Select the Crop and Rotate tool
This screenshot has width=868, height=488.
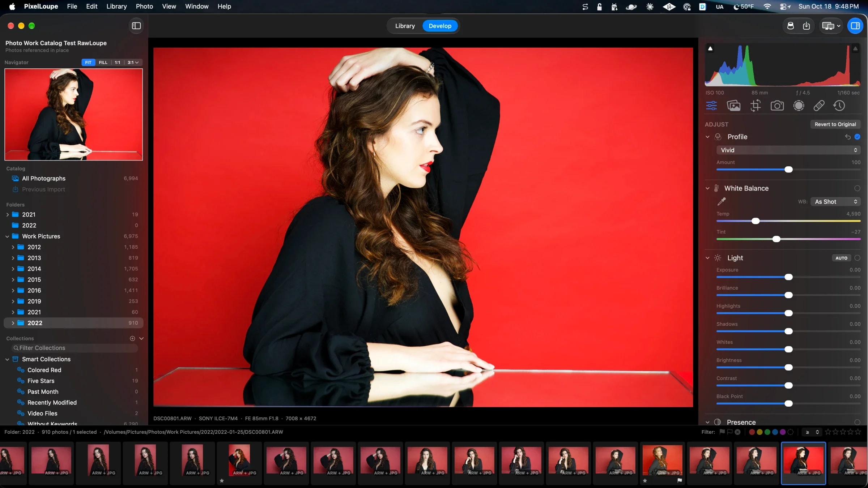point(755,106)
